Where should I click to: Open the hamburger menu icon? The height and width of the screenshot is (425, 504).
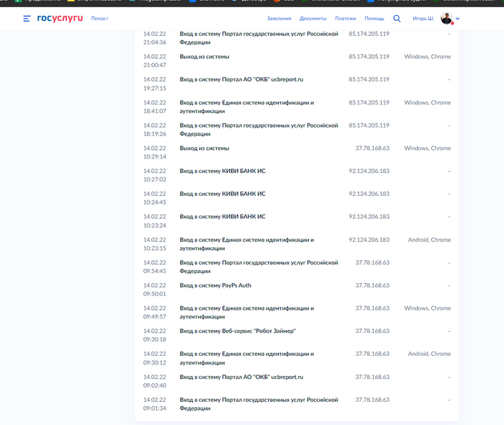click(27, 19)
